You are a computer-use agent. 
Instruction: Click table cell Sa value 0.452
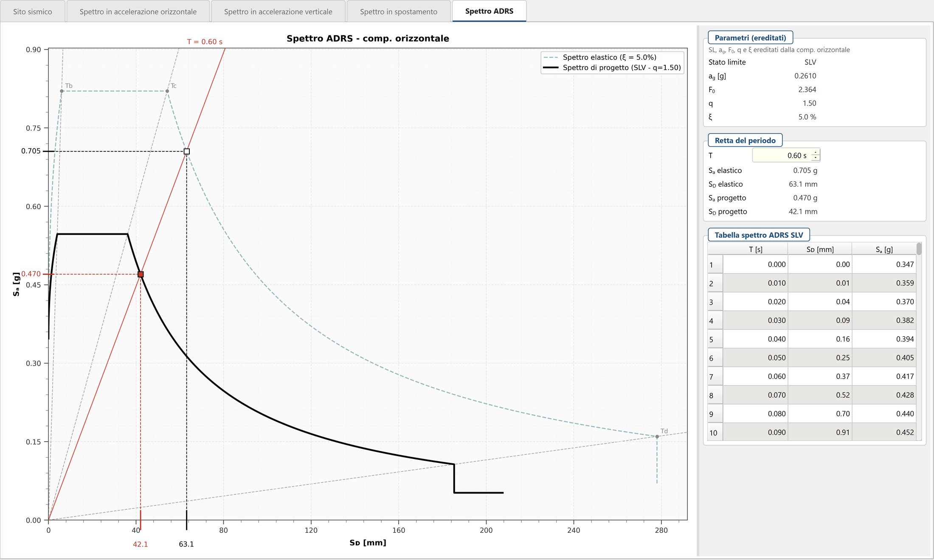[x=884, y=432]
